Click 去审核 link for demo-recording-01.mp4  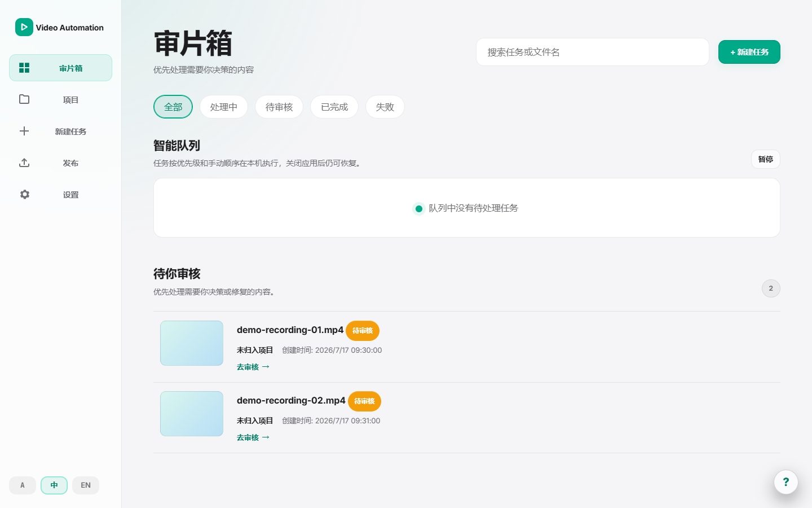(253, 367)
